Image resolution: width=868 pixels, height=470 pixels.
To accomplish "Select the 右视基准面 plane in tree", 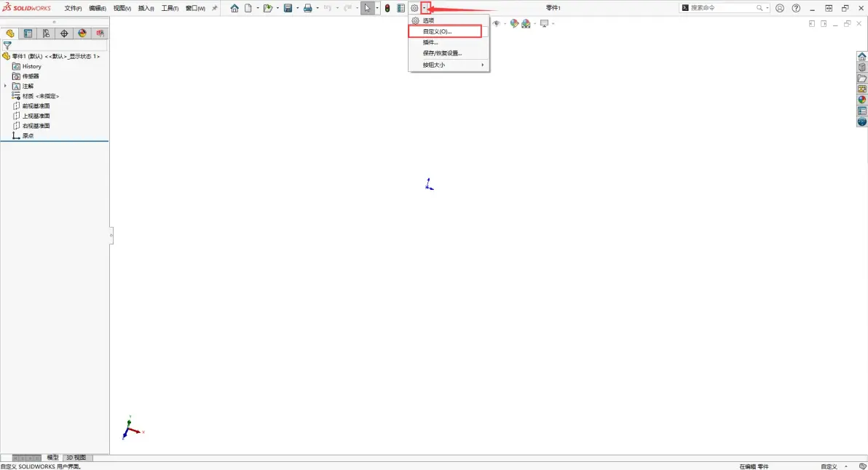I will [36, 126].
